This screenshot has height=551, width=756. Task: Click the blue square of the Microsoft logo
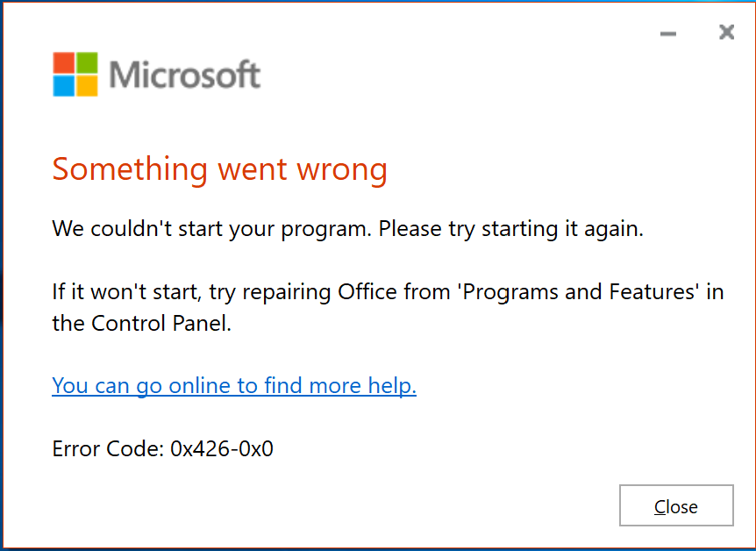(64, 86)
